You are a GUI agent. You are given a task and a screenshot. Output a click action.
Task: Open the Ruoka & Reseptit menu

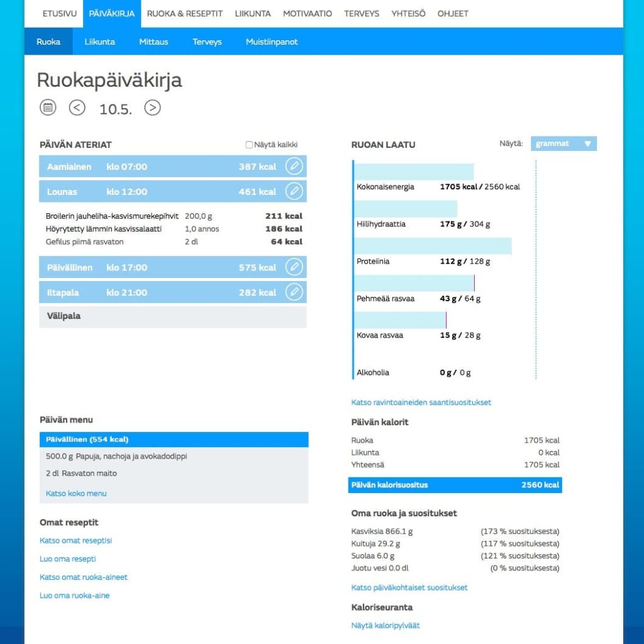click(x=184, y=13)
